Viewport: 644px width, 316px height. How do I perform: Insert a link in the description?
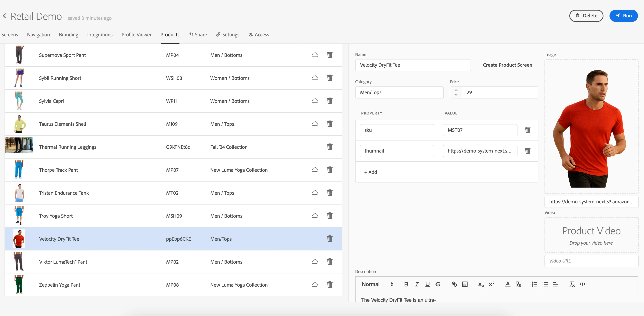(454, 284)
